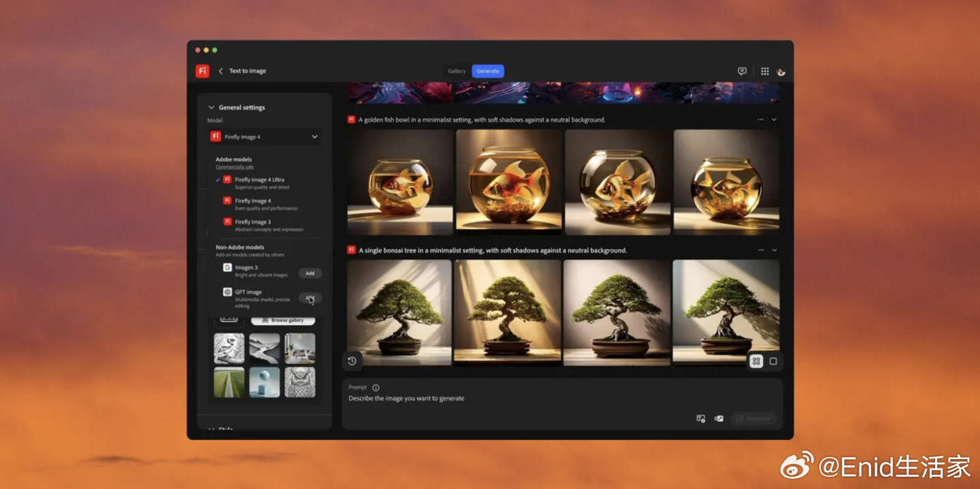Click the Google icon beside Imagen 3
The width and height of the screenshot is (980, 489).
tap(228, 267)
